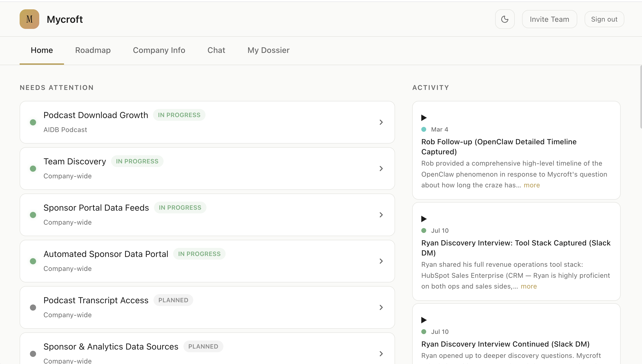Open Team Discovery chevron arrow
The image size is (642, 364).
tap(381, 169)
